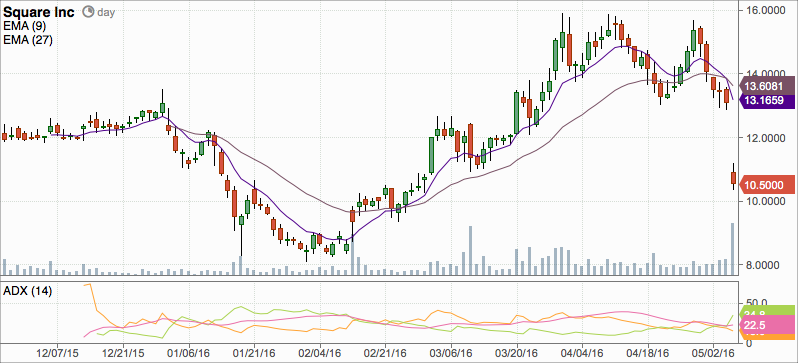
Task: Click the 04/18/16 date label
Action: tap(648, 352)
